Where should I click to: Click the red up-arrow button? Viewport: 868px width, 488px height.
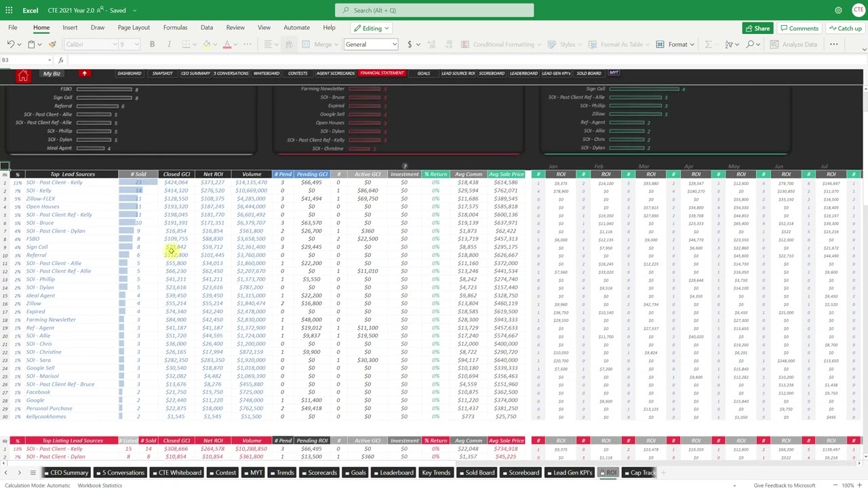tap(84, 73)
